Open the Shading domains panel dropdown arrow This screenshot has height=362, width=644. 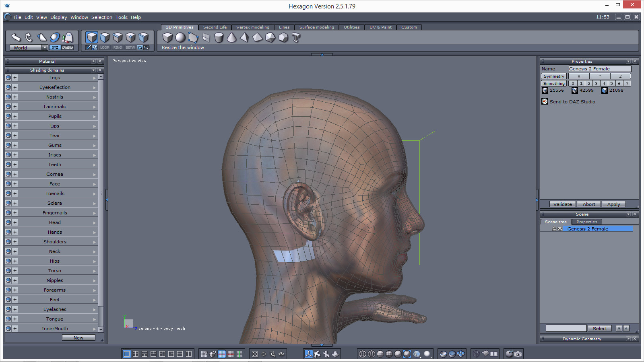(x=93, y=70)
